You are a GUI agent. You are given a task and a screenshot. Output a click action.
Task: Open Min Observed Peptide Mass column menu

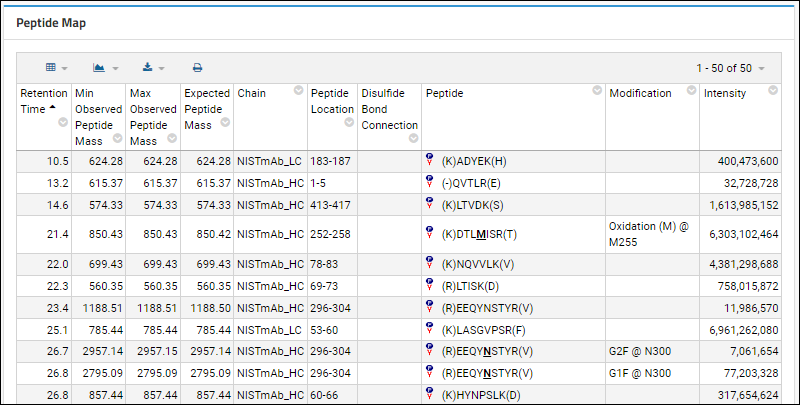tap(117, 138)
